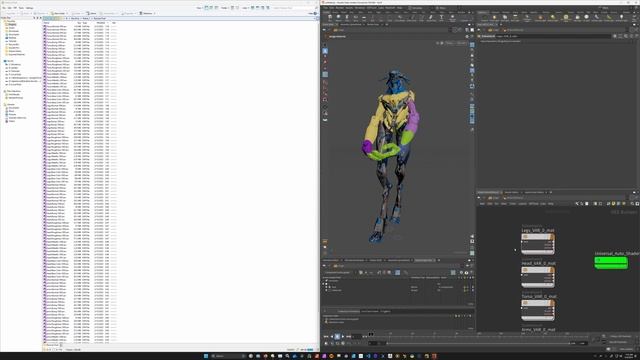Screen dimensions: 640x360
Task: Open the View menu in network editor
Action: (503, 203)
